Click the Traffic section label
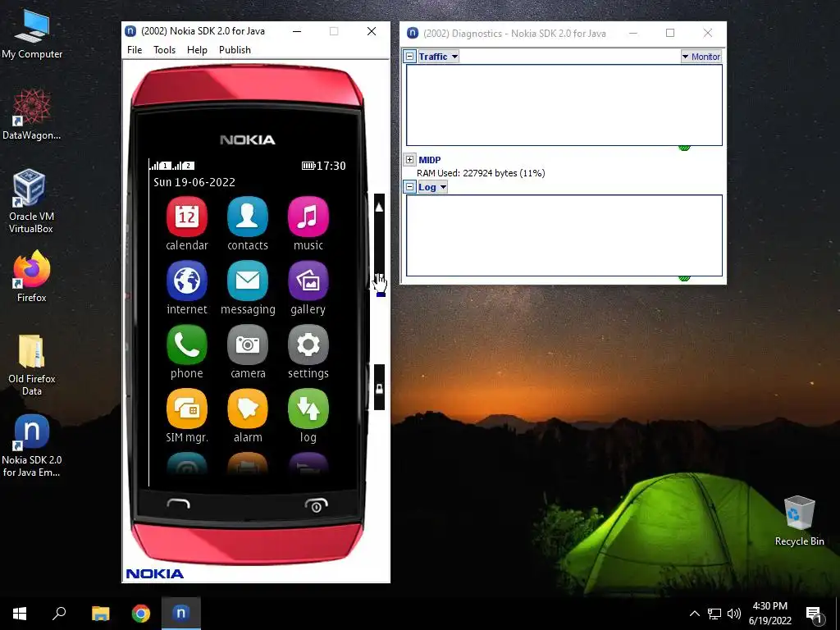 tap(433, 57)
